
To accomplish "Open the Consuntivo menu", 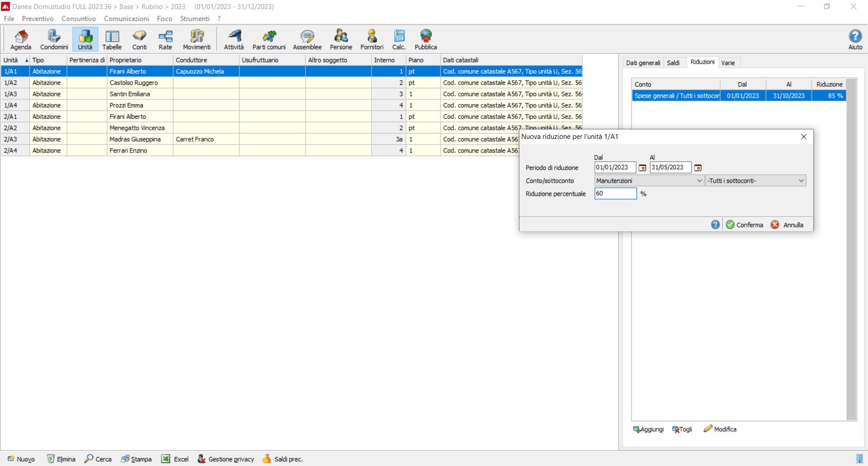I will (79, 19).
